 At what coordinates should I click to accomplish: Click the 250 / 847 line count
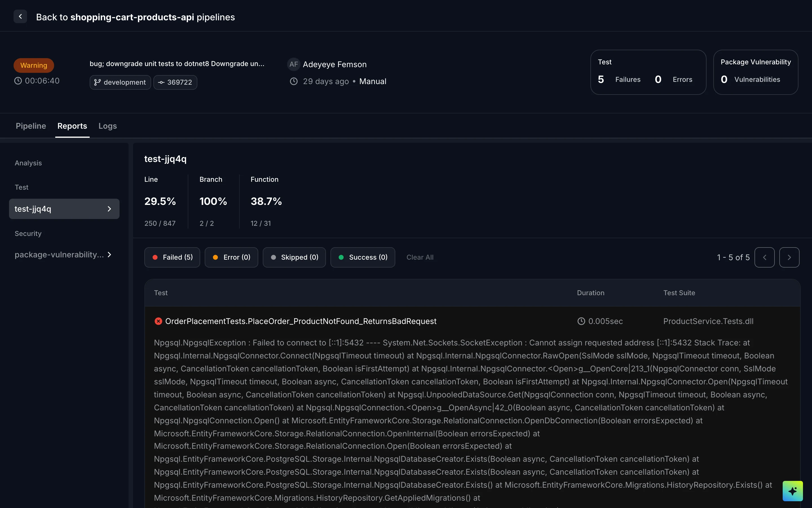tap(160, 224)
